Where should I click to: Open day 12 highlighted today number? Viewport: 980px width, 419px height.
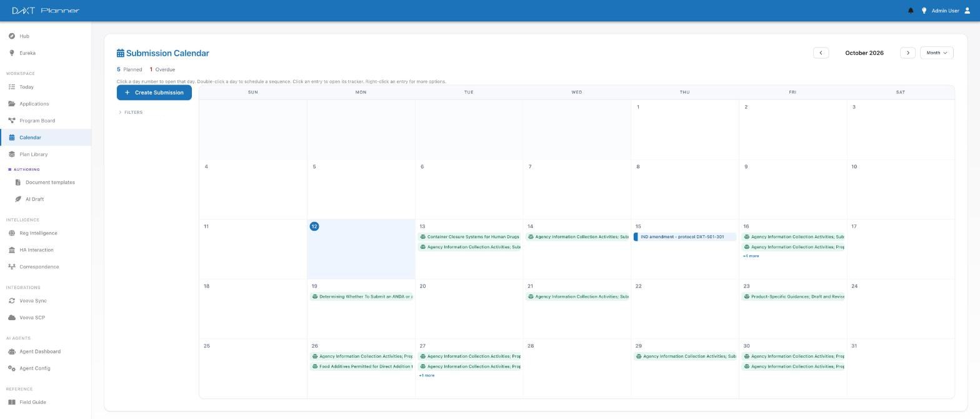tap(314, 226)
